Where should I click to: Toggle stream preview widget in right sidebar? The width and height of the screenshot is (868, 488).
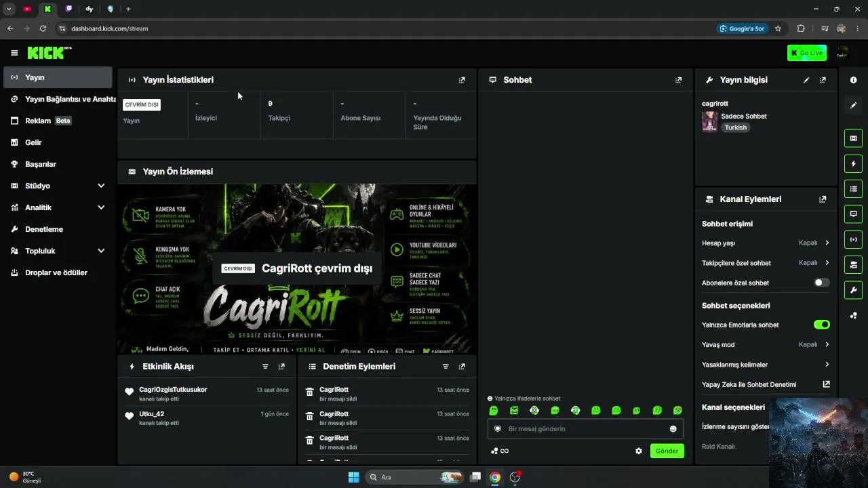click(853, 138)
